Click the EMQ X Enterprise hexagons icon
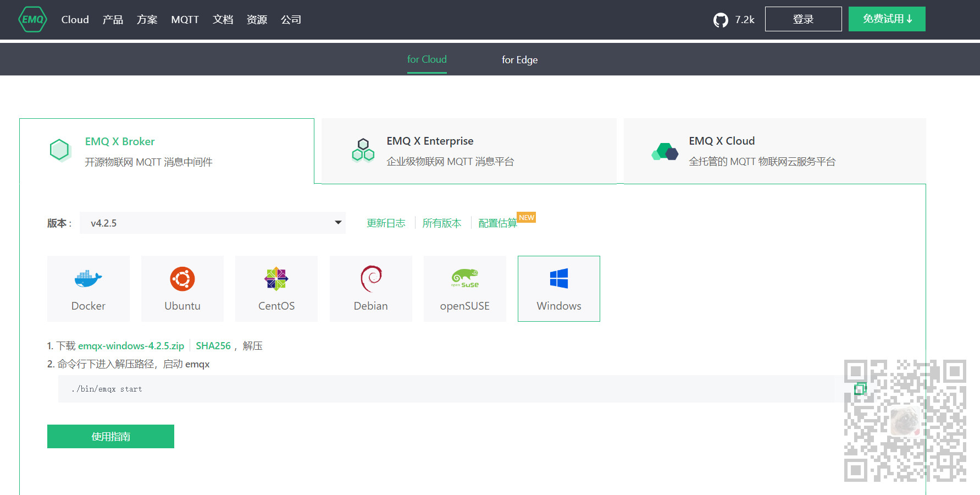Image resolution: width=980 pixels, height=495 pixels. [x=363, y=150]
